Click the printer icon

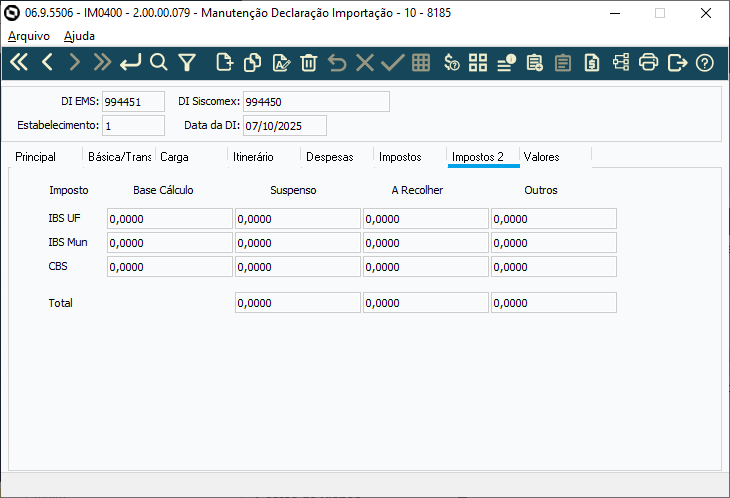pos(648,62)
